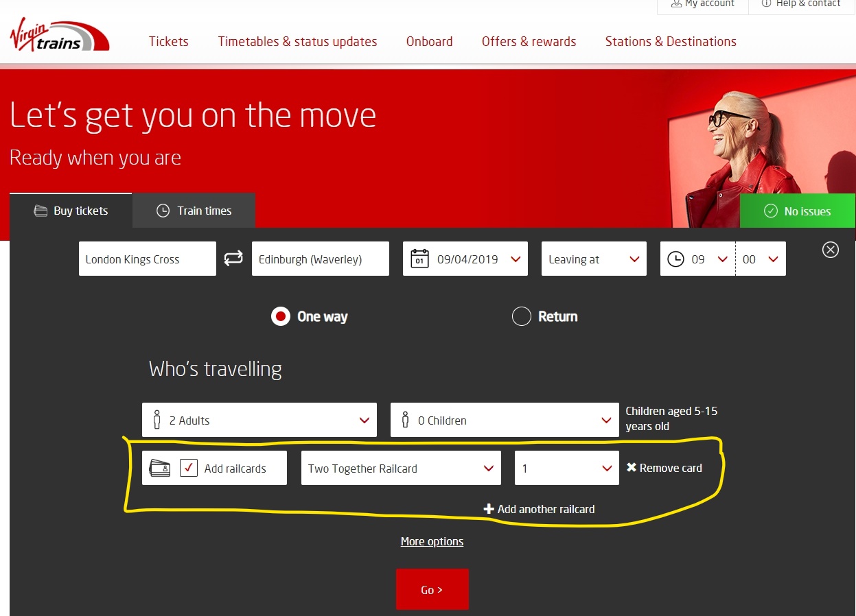Screen dimensions: 856x616
Task: Click the London Kings Cross origin field
Action: (148, 259)
